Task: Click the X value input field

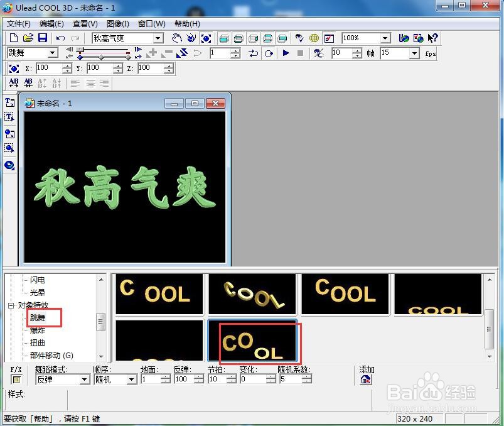Action: coord(49,68)
